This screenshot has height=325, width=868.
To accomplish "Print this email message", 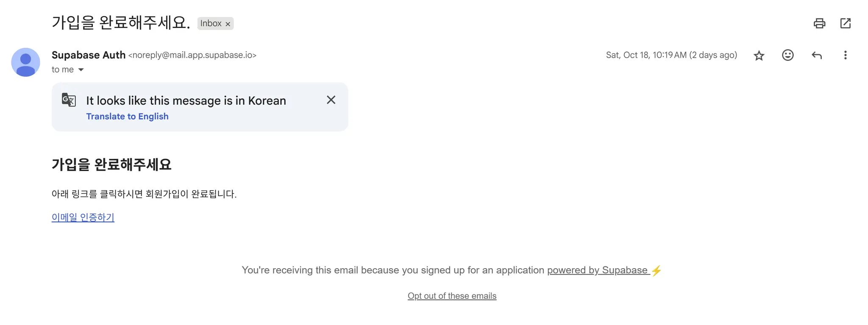I will tap(819, 23).
